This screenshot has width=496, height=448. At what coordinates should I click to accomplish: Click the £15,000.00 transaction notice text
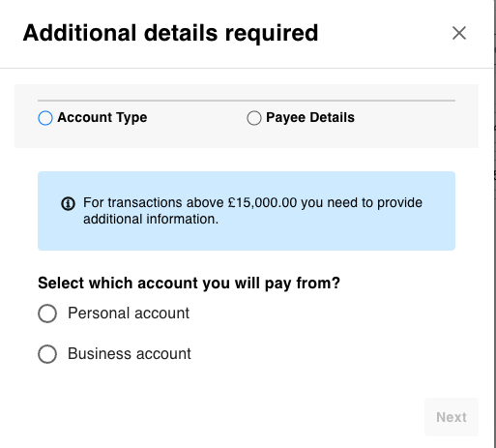tap(252, 211)
